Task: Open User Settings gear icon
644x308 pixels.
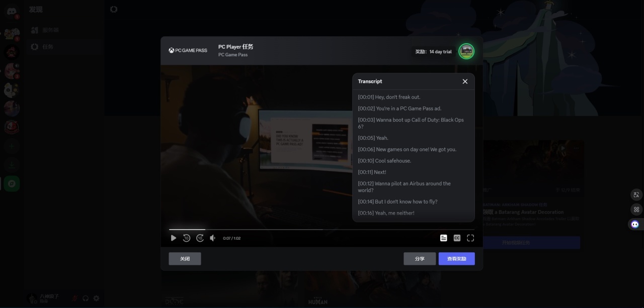Action: pos(97,298)
